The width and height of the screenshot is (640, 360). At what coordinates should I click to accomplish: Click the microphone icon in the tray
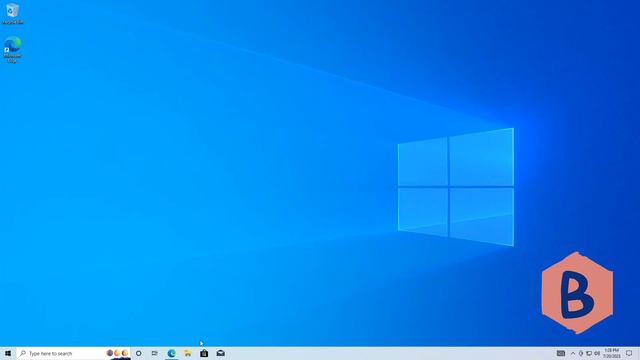(x=581, y=353)
